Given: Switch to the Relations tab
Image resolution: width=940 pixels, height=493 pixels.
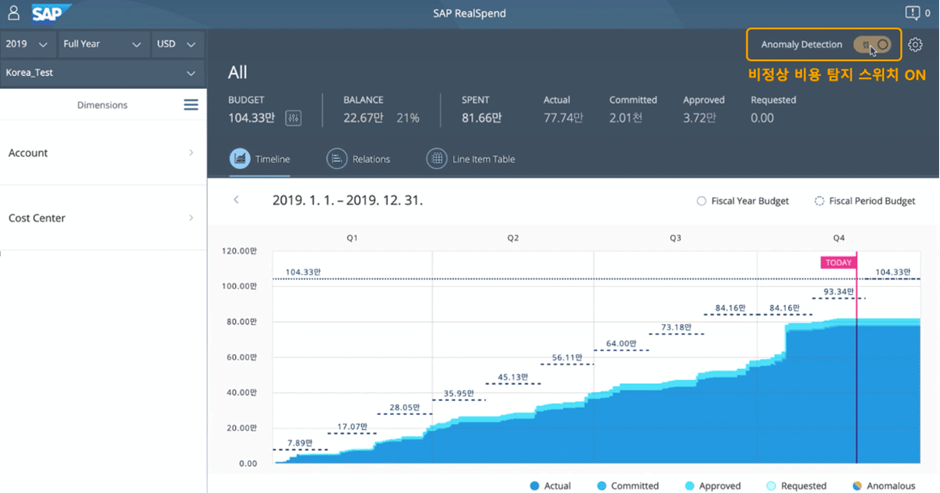Looking at the screenshot, I should [358, 159].
